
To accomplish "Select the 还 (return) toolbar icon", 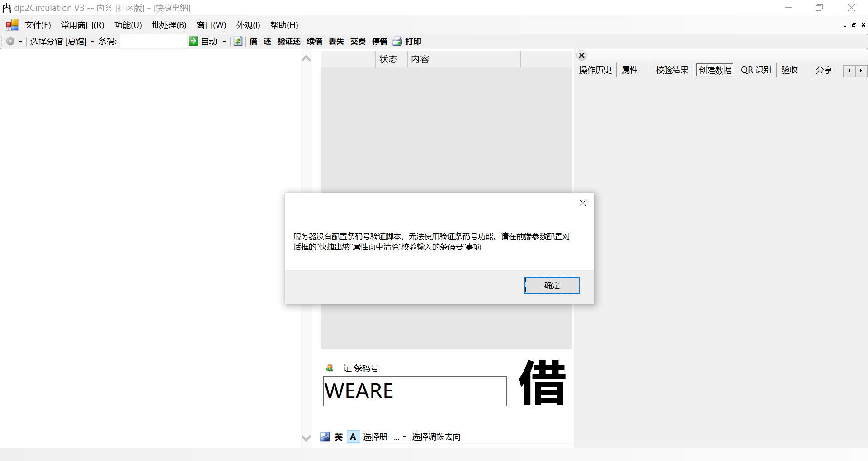I will pos(267,41).
